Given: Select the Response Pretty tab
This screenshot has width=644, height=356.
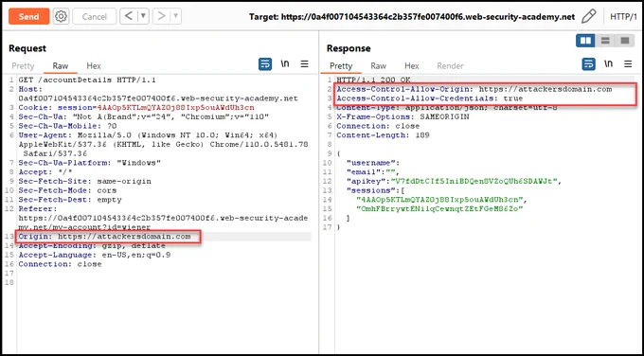Looking at the screenshot, I should pos(341,65).
